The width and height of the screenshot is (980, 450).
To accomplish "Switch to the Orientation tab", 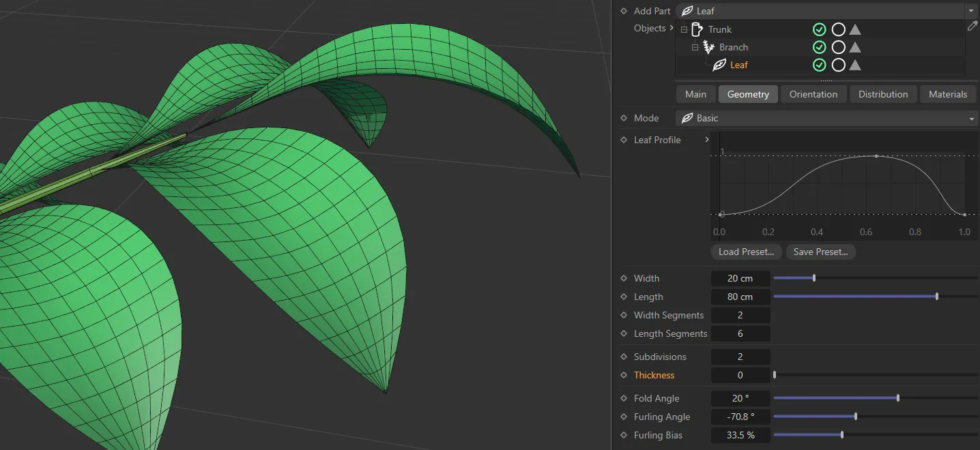I will click(x=813, y=94).
